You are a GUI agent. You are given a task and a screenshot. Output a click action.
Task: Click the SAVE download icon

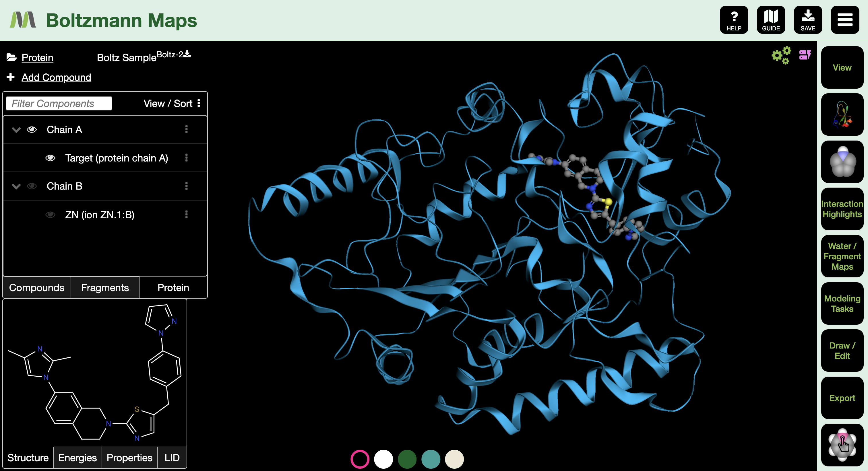[808, 20]
